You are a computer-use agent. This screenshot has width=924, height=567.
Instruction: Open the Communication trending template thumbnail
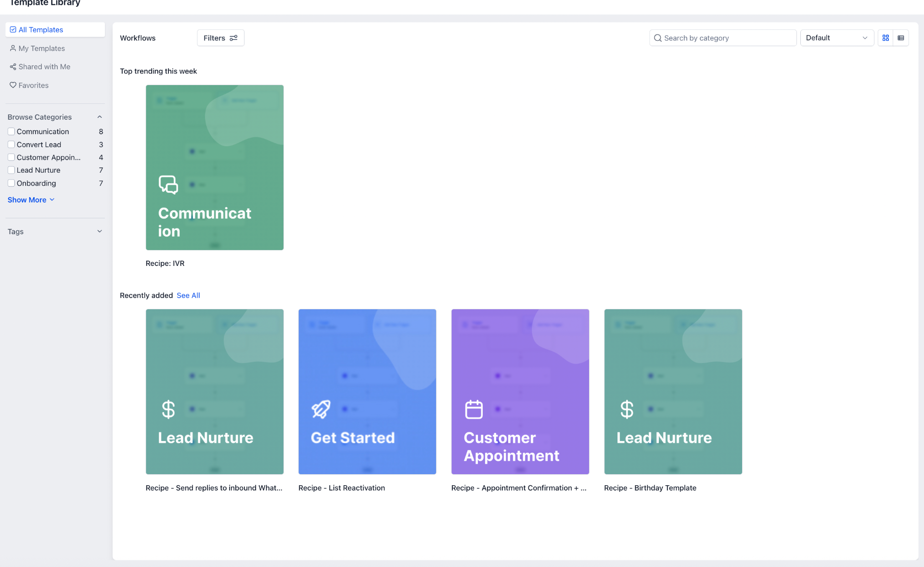[215, 167]
